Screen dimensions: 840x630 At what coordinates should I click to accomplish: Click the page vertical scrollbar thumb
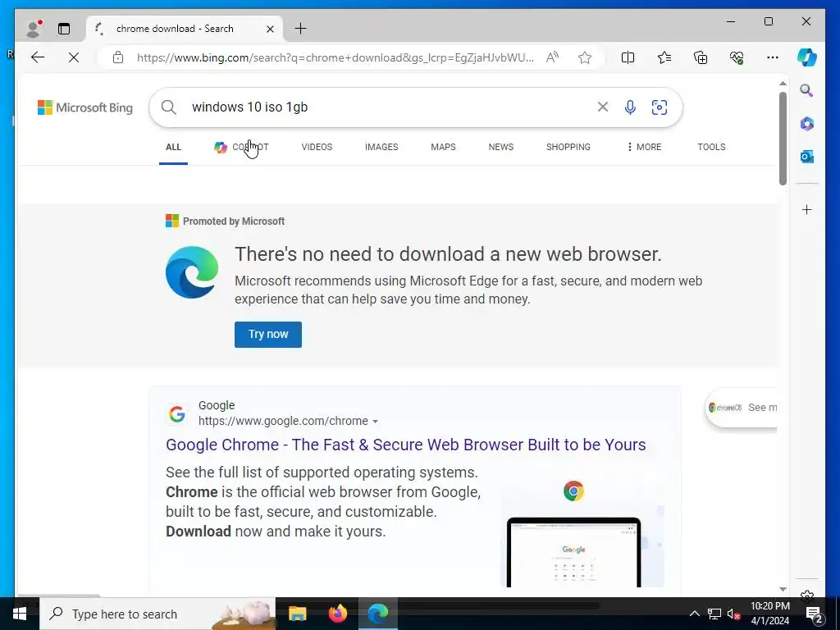tap(783, 138)
